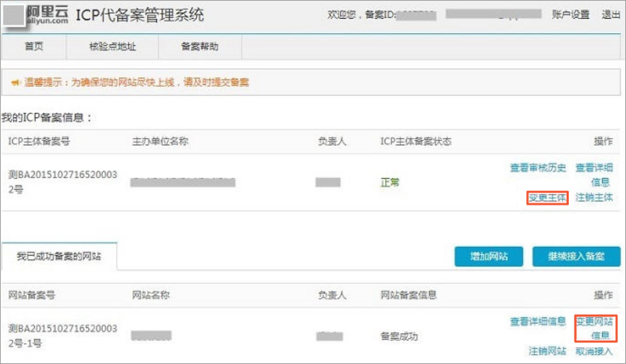This screenshot has height=364, width=626.
Task: Open 查看详细信息 for the website row
Action: click(x=538, y=322)
